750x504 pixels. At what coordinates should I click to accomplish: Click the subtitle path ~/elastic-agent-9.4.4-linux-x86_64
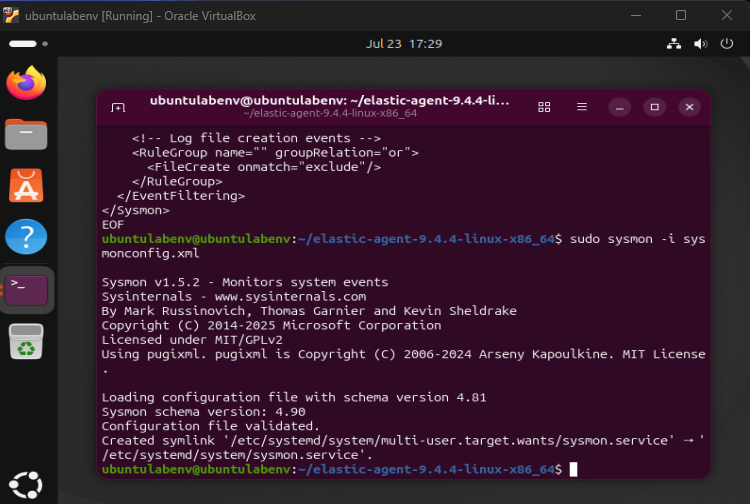(330, 113)
